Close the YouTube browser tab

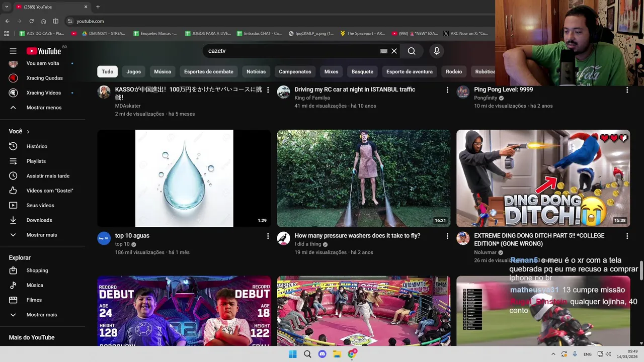[x=86, y=7]
